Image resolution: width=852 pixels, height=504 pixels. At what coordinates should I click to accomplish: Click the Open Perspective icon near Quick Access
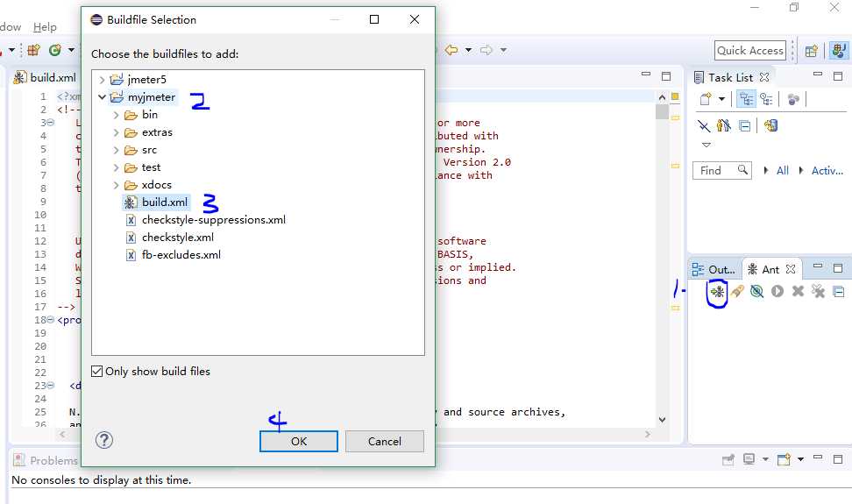coord(812,51)
